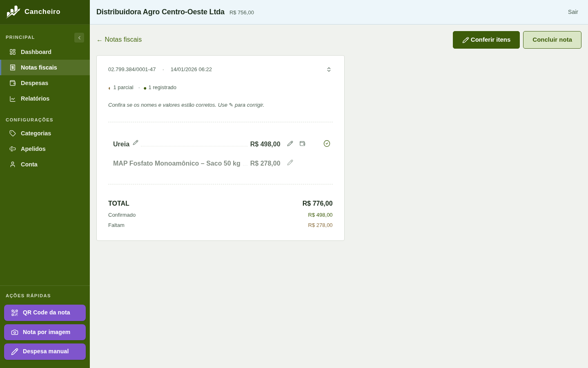Click QR Code da nota quick action

[x=45, y=313]
